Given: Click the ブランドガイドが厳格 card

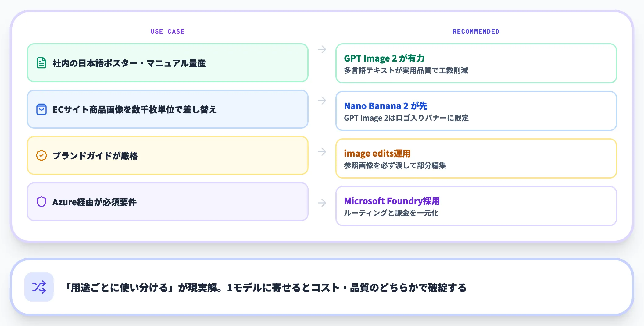Looking at the screenshot, I should tap(168, 156).
